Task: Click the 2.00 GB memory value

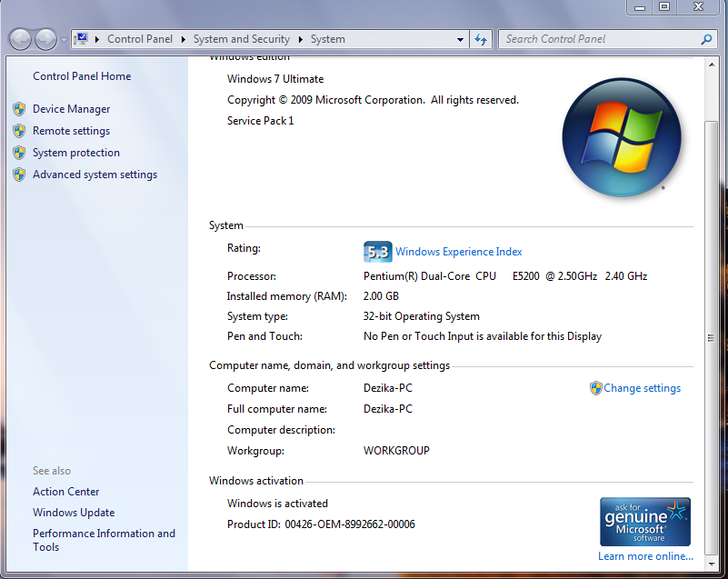Action: (x=381, y=296)
